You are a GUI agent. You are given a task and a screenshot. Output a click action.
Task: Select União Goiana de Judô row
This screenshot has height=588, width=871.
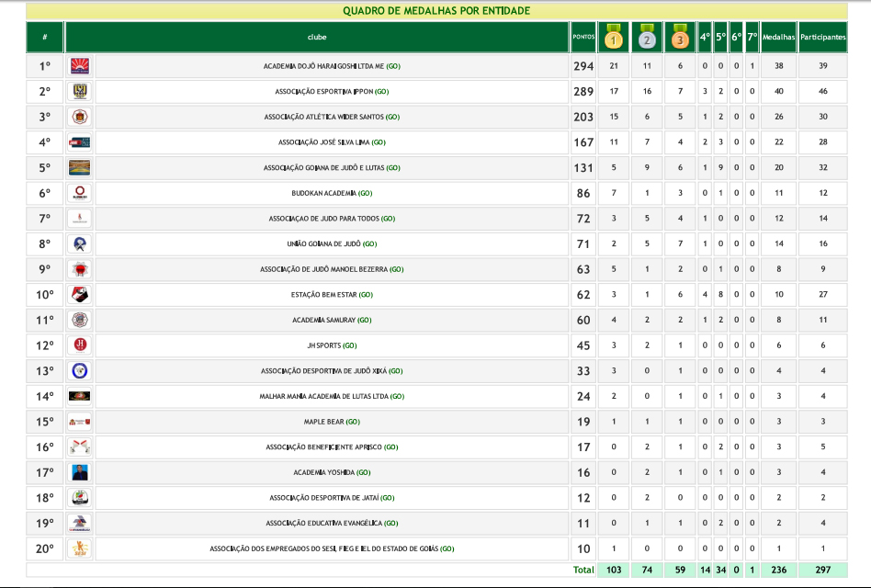point(331,244)
